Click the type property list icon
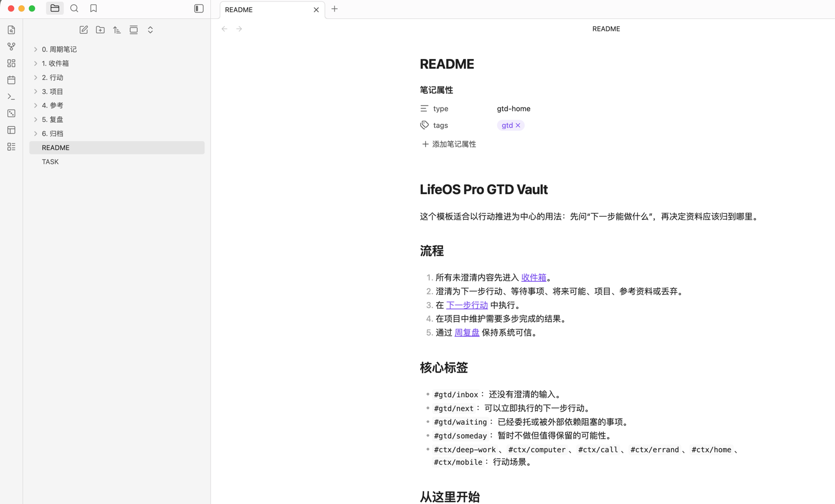Screen dimensions: 835x504 coord(424,109)
